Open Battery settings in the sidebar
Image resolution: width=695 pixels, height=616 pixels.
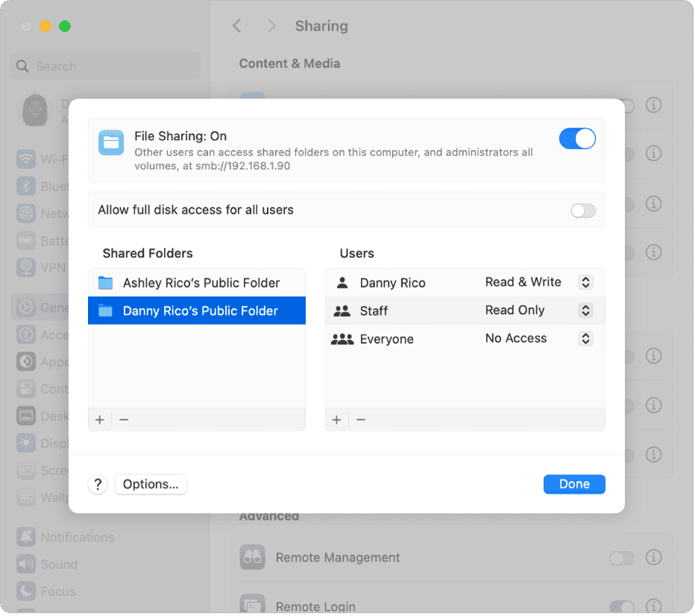[43, 241]
